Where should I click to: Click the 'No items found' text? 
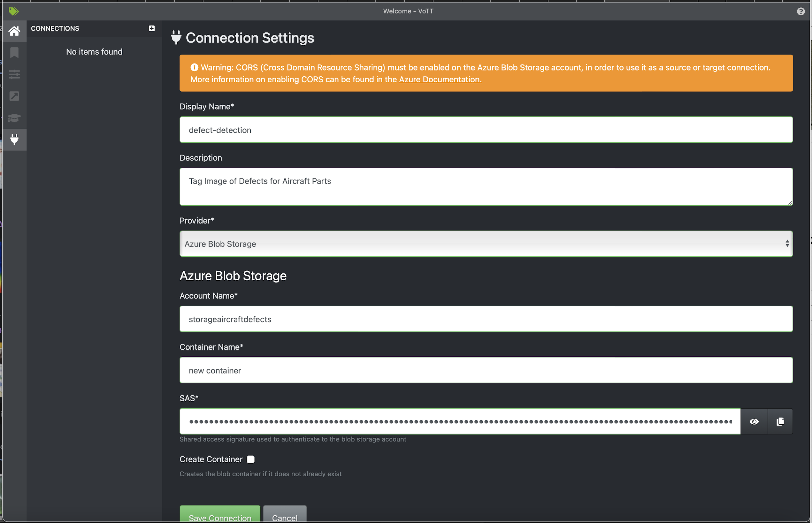pos(94,52)
